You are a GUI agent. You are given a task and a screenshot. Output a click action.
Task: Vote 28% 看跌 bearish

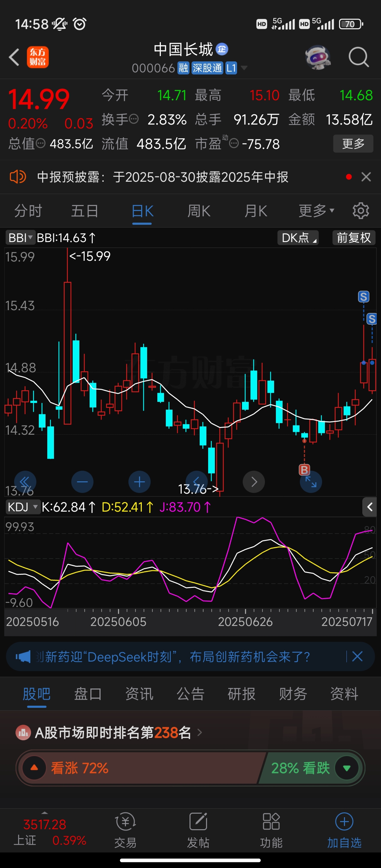310,768
